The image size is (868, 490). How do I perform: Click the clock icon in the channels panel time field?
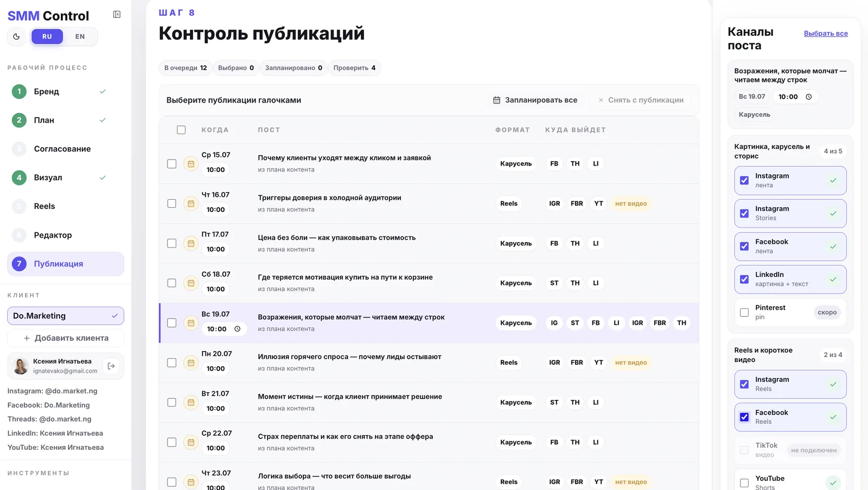pos(809,97)
